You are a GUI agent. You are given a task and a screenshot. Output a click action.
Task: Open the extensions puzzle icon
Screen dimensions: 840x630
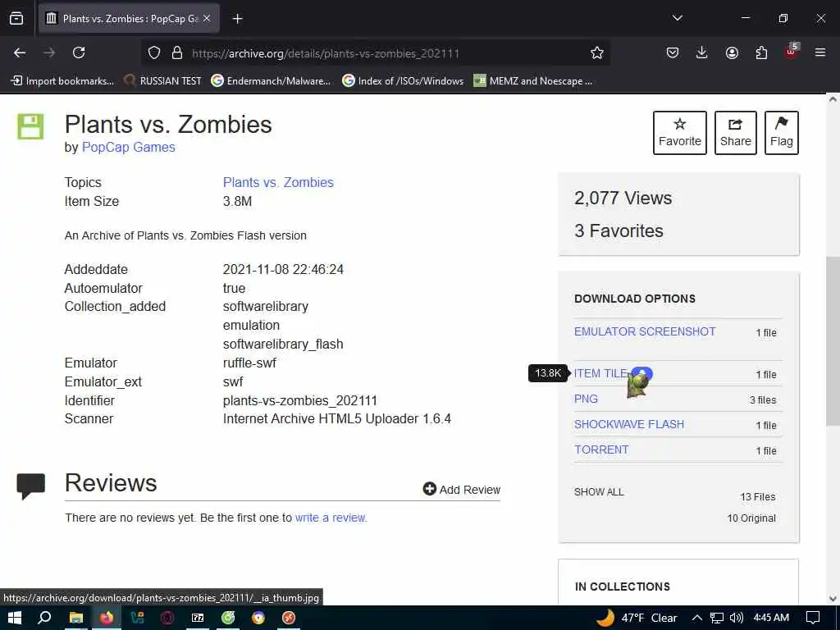761,52
